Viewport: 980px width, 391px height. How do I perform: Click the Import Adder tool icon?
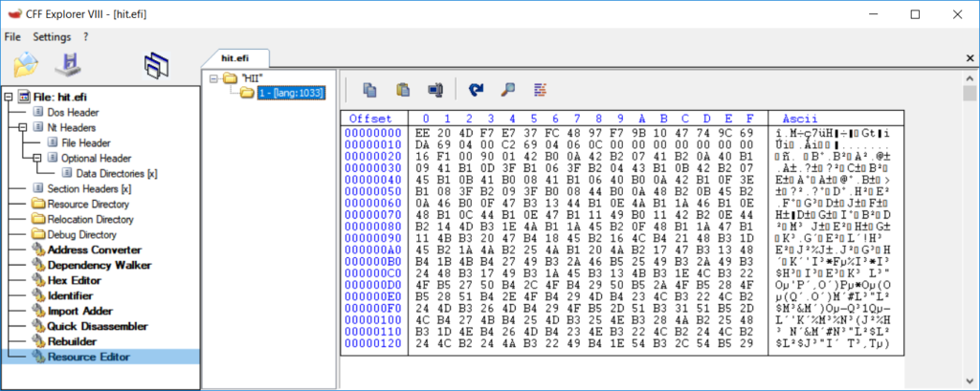(x=38, y=311)
